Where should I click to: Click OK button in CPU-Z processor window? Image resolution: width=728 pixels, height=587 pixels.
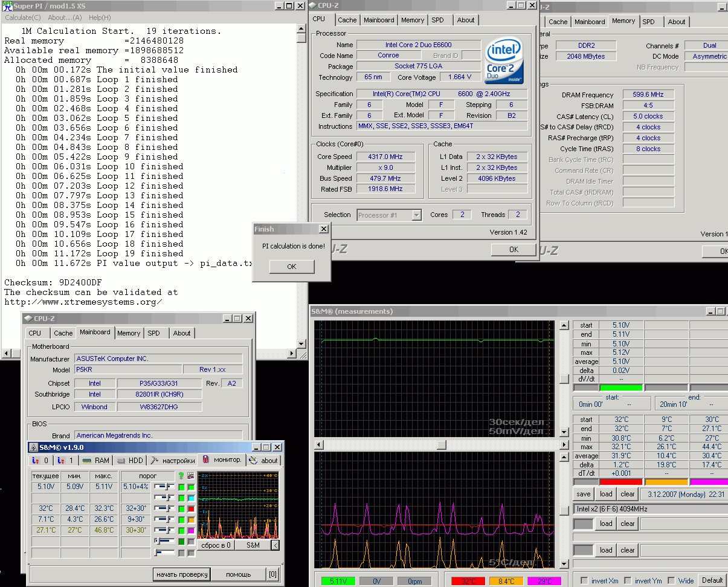(514, 249)
